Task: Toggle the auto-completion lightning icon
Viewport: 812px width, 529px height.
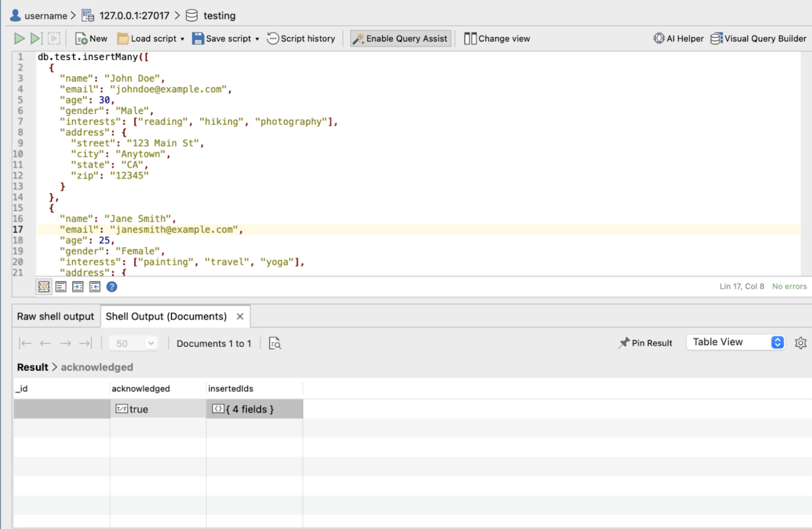Action: click(44, 287)
